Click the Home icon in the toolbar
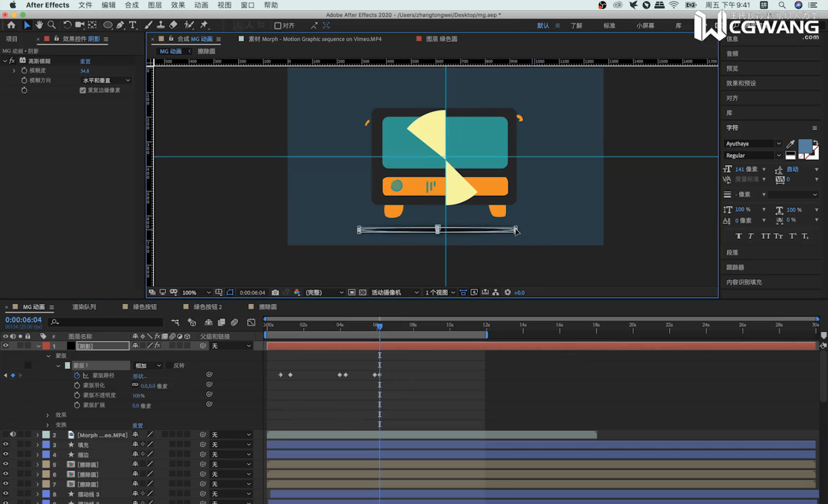828x504 pixels. point(11,25)
